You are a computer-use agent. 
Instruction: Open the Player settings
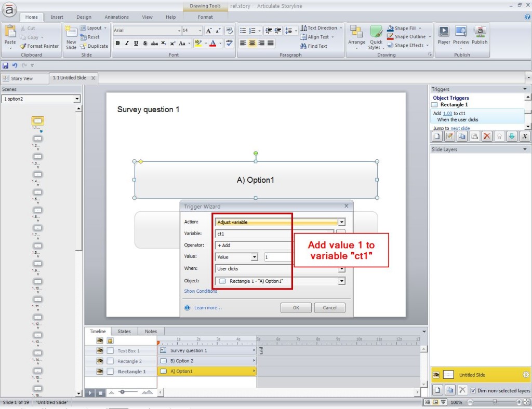click(x=444, y=35)
